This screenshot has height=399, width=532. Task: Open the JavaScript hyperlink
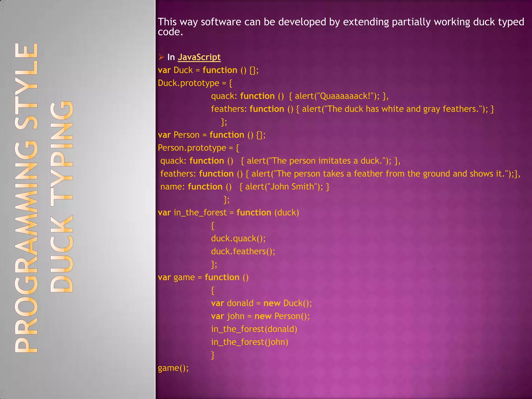pos(199,57)
